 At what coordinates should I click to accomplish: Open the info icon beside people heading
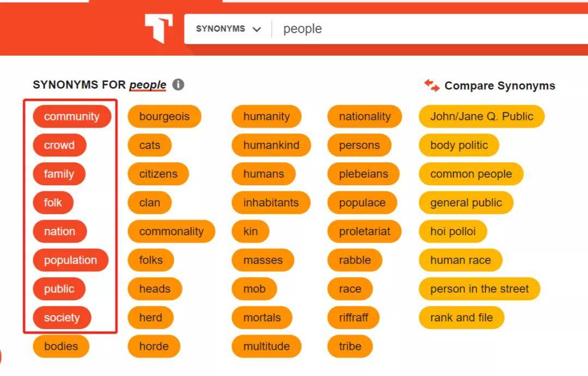pos(178,85)
